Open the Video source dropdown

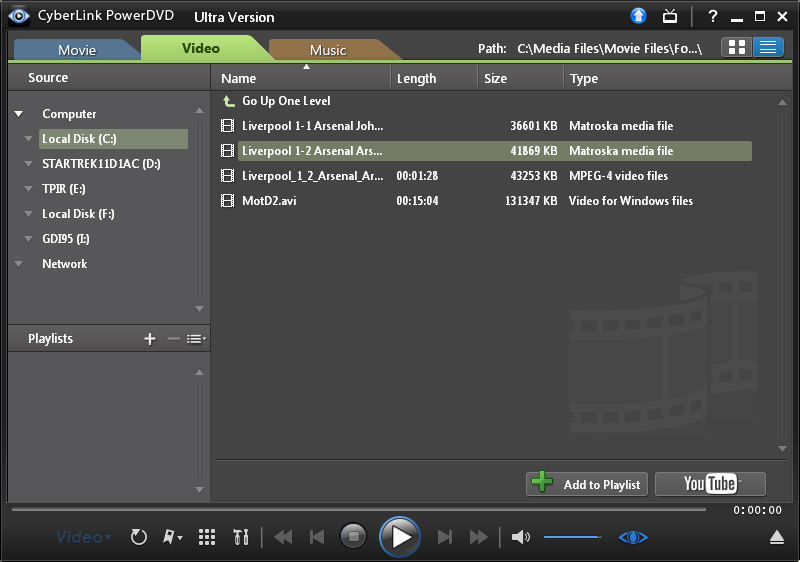pos(84,537)
